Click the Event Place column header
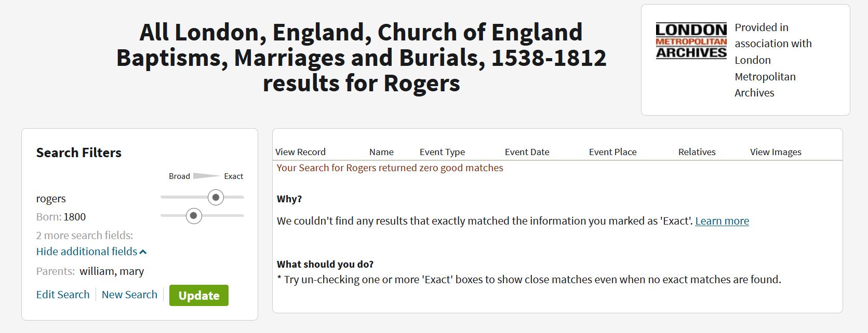Image resolution: width=868 pixels, height=333 pixels. [x=612, y=152]
